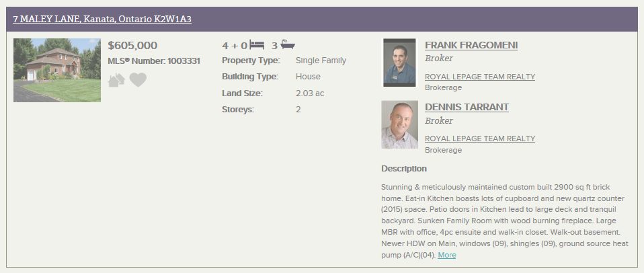This screenshot has height=273, width=644.
Task: Click the bedrooms bed icon
Action: tap(257, 45)
